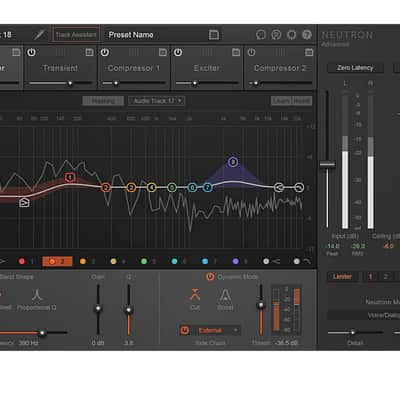This screenshot has width=400, height=400.
Task: Toggle the Transient module power button
Action: pyautogui.click(x=31, y=52)
